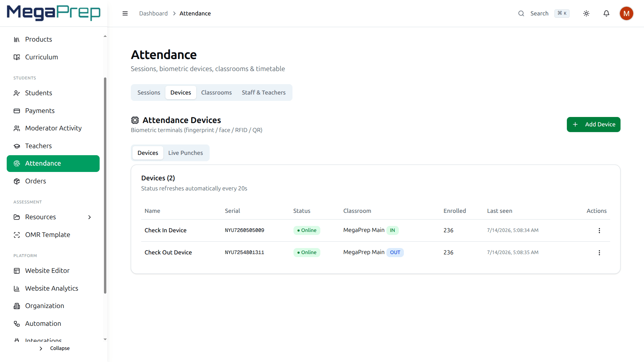Open OMR Template in sidebar

[x=53, y=235]
